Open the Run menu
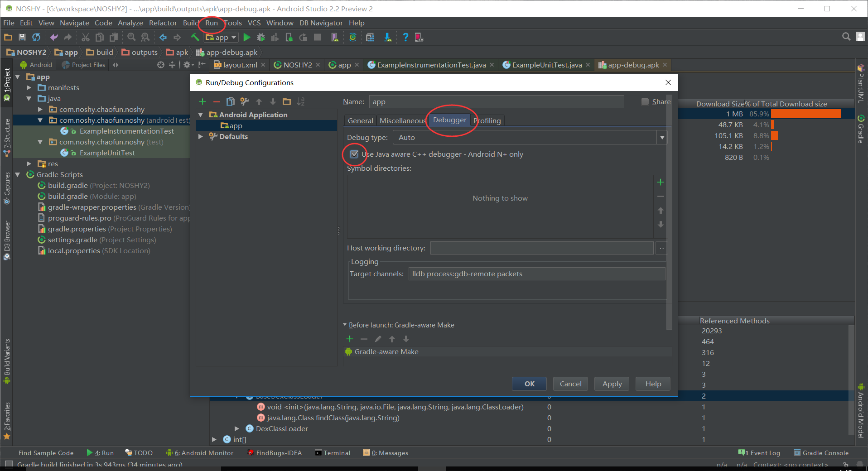Image resolution: width=868 pixels, height=471 pixels. click(212, 23)
